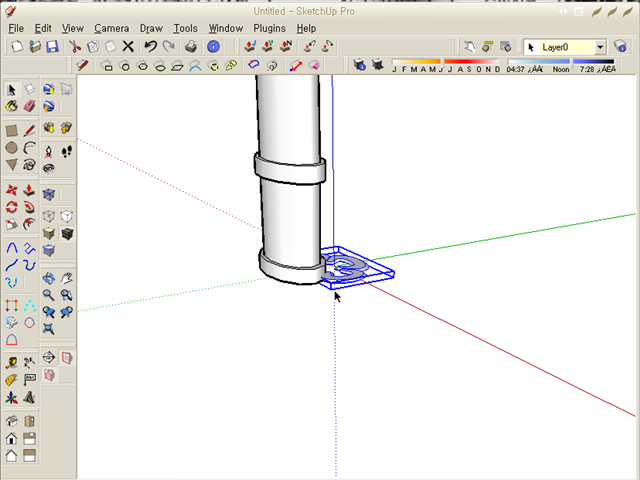The width and height of the screenshot is (640, 480).
Task: Select the Move tool red arrows
Action: [11, 190]
